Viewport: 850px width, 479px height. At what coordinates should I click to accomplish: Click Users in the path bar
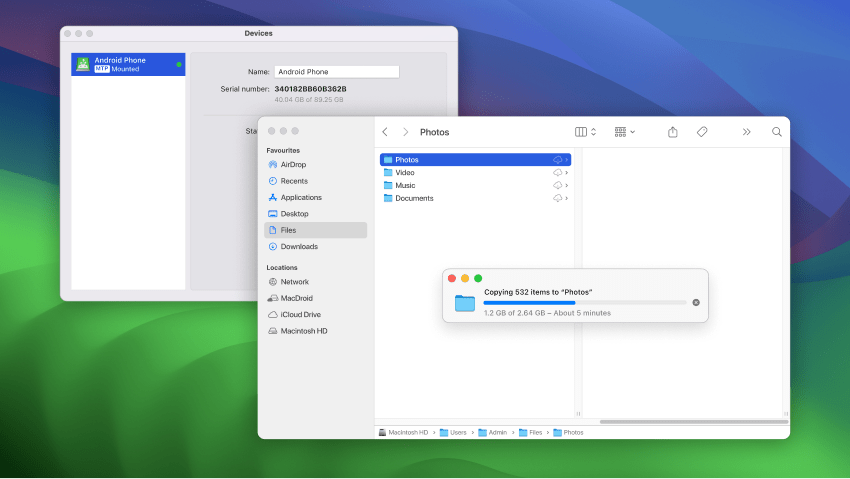click(x=453, y=432)
